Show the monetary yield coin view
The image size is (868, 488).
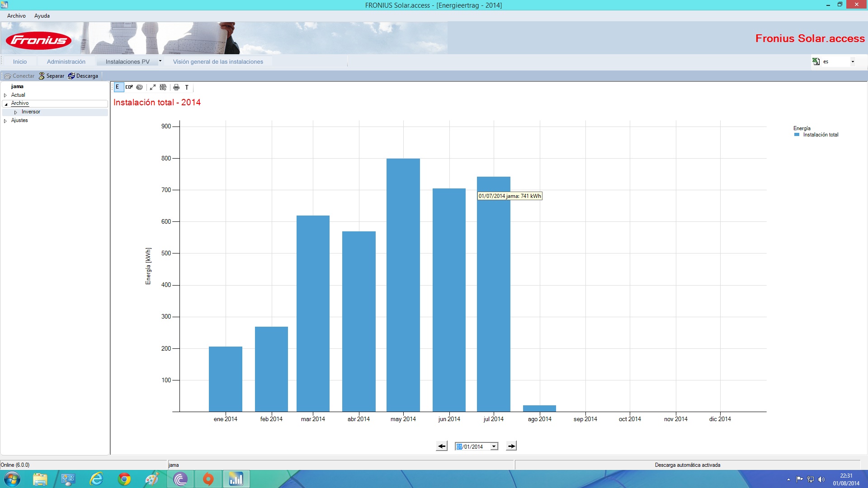(x=140, y=87)
